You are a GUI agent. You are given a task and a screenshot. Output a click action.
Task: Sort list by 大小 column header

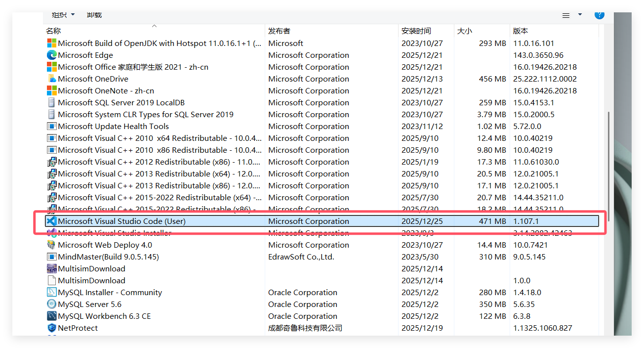pyautogui.click(x=464, y=31)
